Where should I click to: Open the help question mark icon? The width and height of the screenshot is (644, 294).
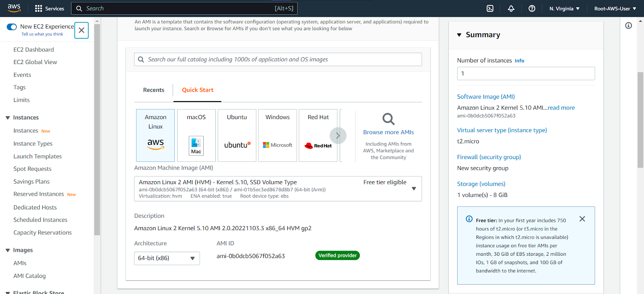(x=532, y=8)
